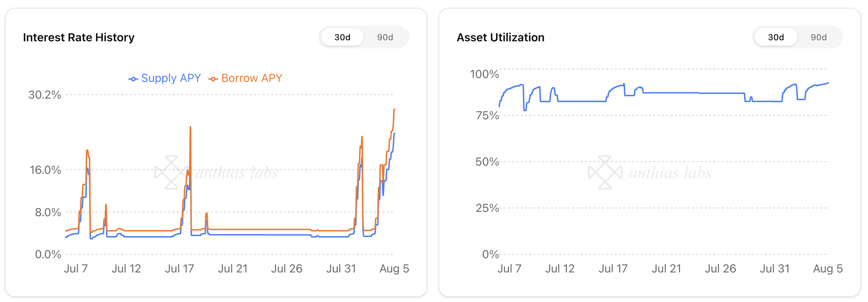Switch Interest Rate History to 90d

tap(385, 37)
